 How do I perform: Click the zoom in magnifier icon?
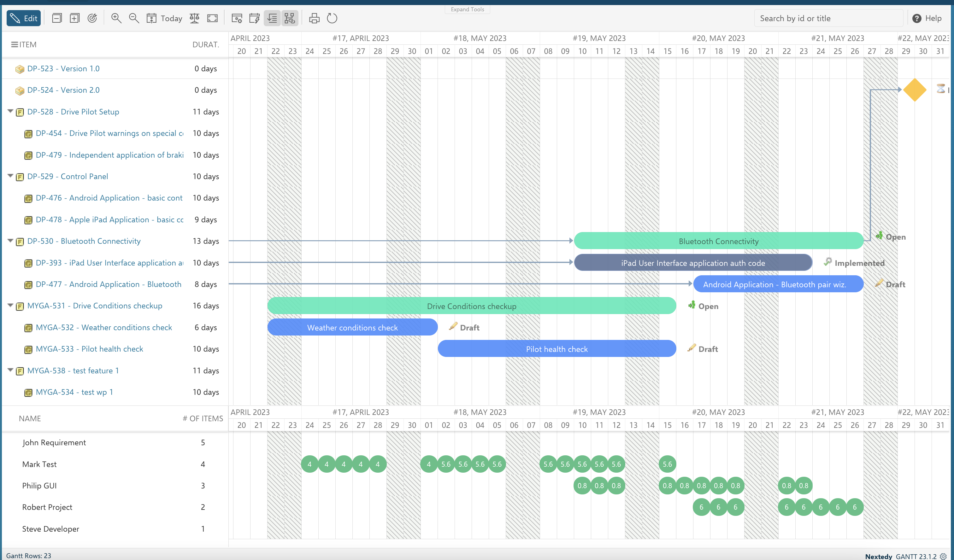(116, 18)
